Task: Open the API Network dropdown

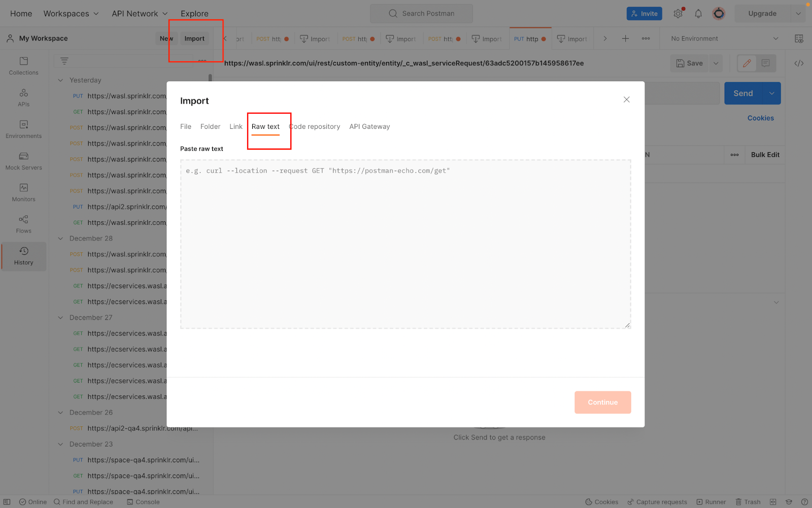Action: tap(140, 14)
